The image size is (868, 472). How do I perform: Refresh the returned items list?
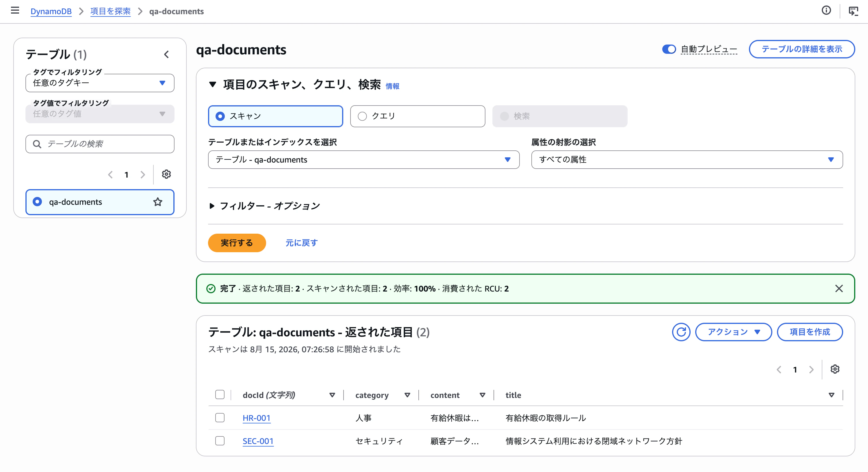tap(681, 332)
